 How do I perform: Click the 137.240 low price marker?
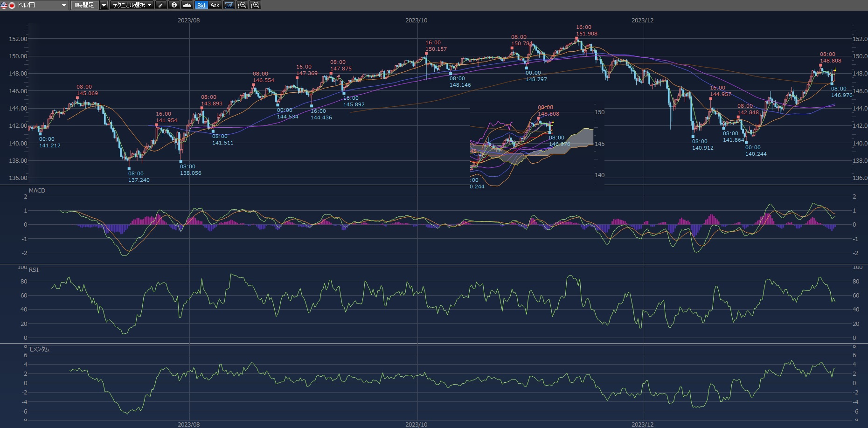pyautogui.click(x=139, y=180)
